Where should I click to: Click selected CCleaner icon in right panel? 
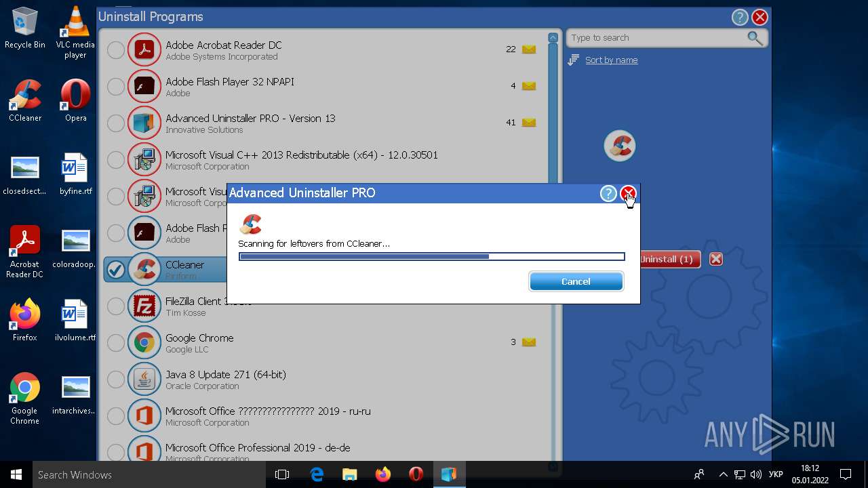pyautogui.click(x=619, y=146)
